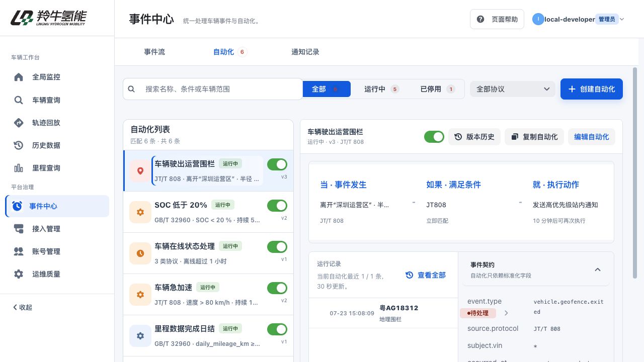Toggle the 车辆驶出运营围栏 list switch

tap(277, 164)
